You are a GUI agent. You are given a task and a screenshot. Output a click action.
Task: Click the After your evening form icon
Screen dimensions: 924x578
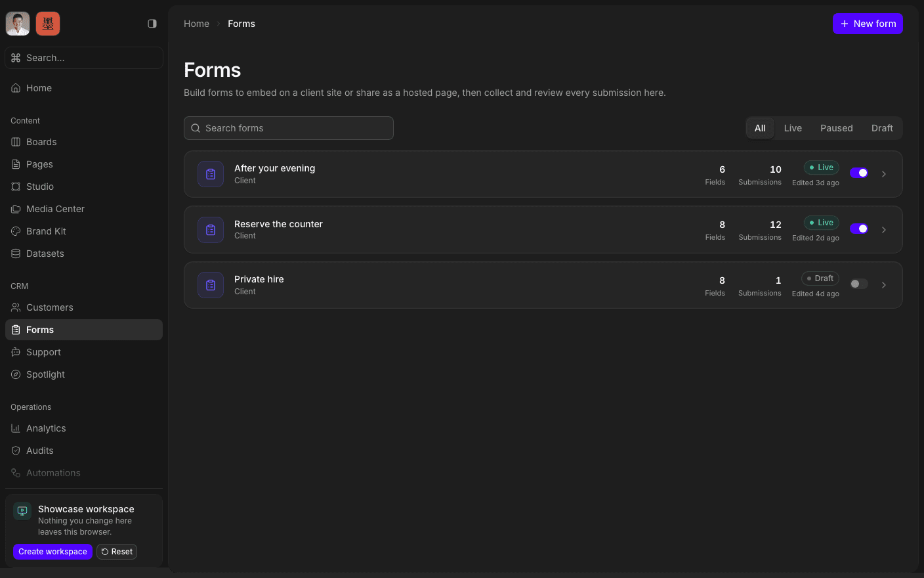click(211, 174)
